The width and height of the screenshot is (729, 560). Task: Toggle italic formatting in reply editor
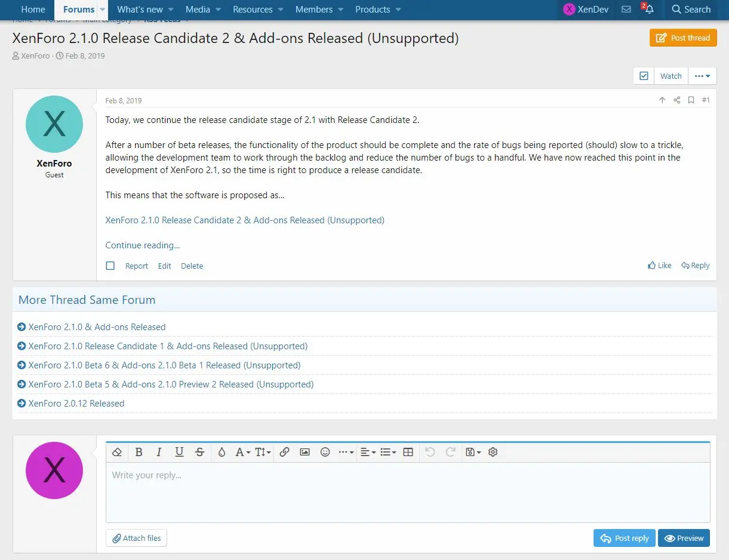pos(159,453)
